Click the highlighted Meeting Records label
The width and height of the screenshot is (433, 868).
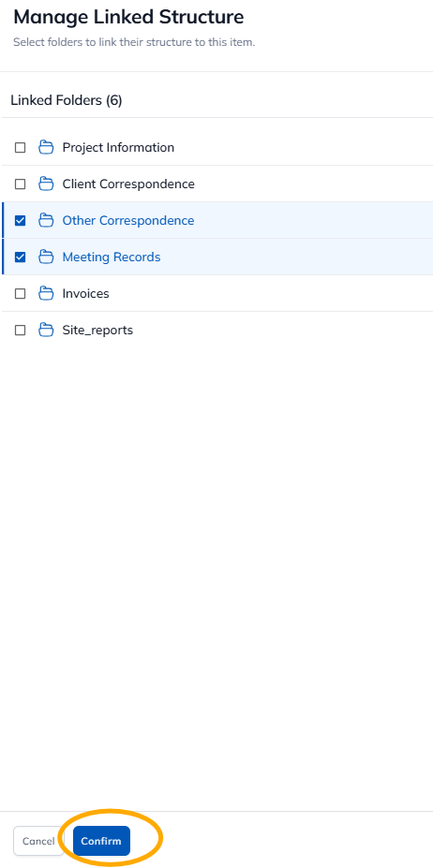tap(112, 257)
